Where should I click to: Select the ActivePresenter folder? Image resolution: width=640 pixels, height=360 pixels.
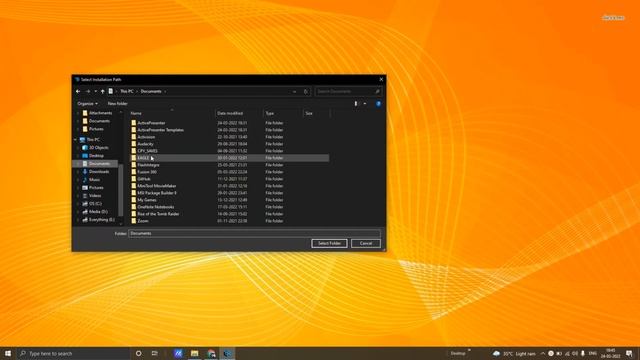[151, 123]
